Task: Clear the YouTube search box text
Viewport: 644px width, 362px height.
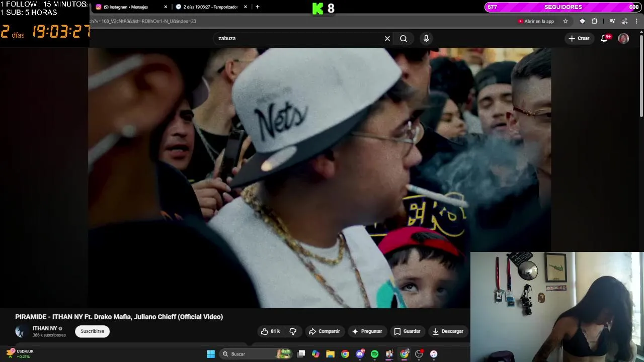Action: pos(387,38)
